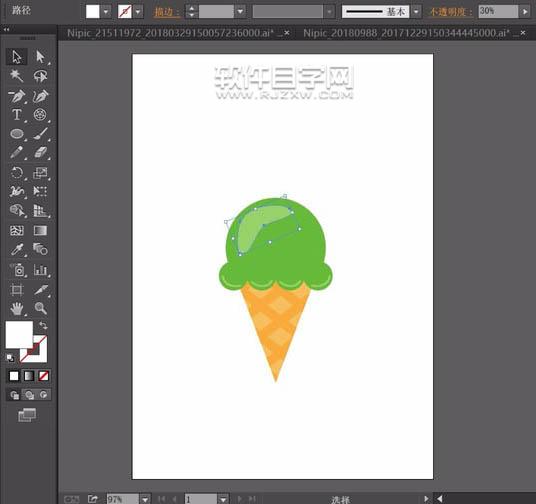The image size is (536, 504).
Task: Pick the Ellipse shape tool
Action: tap(17, 134)
